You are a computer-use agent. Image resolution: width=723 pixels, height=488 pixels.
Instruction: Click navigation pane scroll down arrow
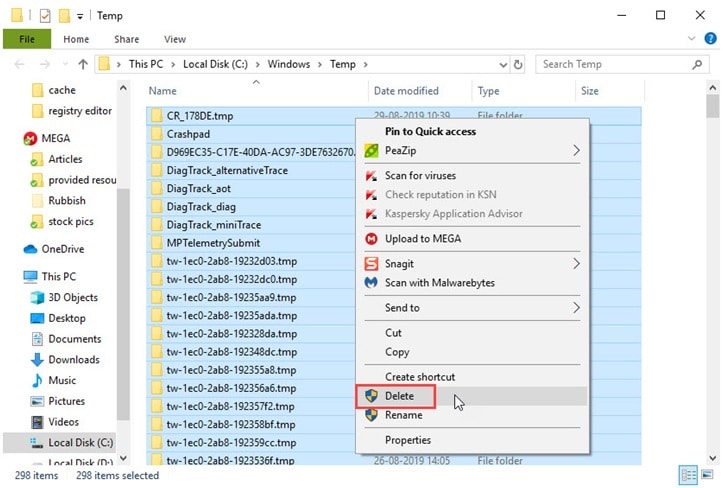pos(123,458)
